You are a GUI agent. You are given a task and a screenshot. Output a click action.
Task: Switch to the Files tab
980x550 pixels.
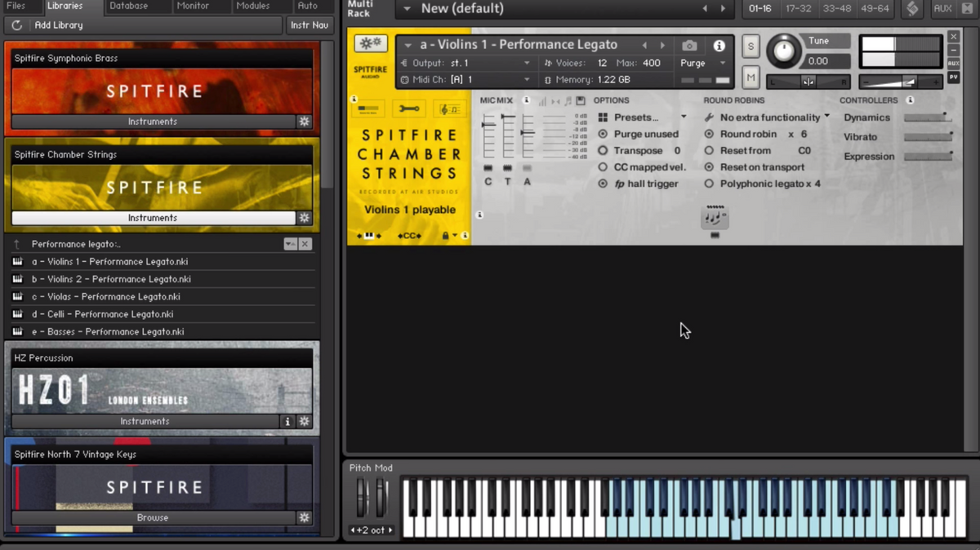[x=16, y=7]
